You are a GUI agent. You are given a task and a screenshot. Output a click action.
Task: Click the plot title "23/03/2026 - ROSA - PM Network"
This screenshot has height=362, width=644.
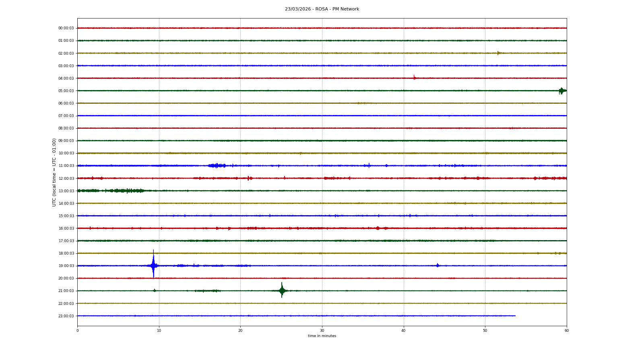pos(322,9)
